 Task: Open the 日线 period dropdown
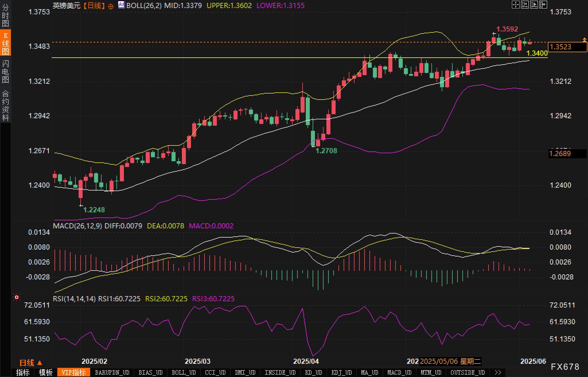click(x=31, y=363)
